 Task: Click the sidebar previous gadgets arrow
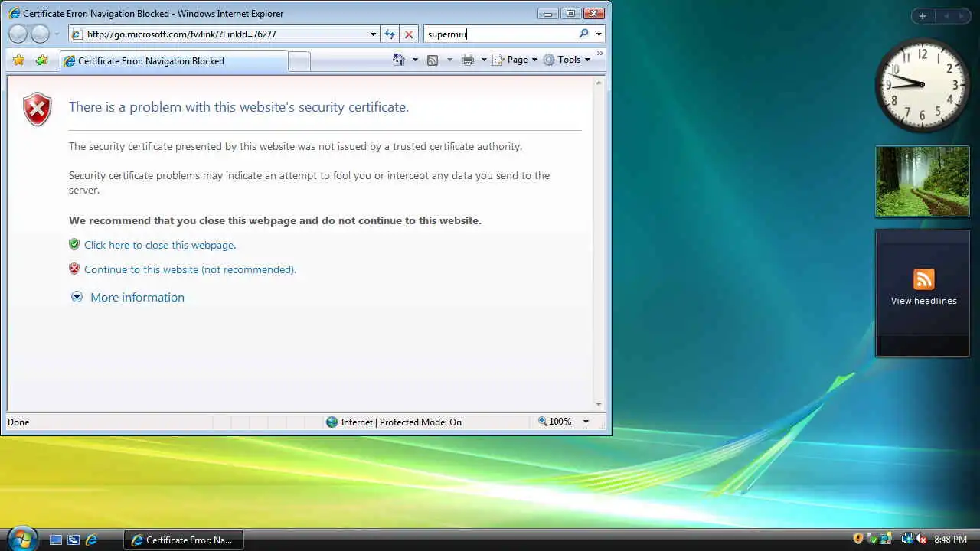click(x=946, y=16)
